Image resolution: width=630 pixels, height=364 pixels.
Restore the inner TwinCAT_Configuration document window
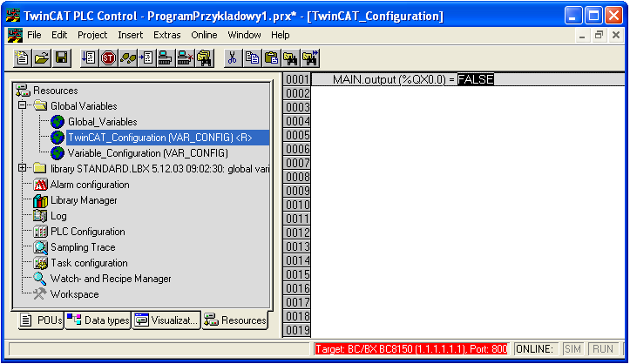pos(599,36)
